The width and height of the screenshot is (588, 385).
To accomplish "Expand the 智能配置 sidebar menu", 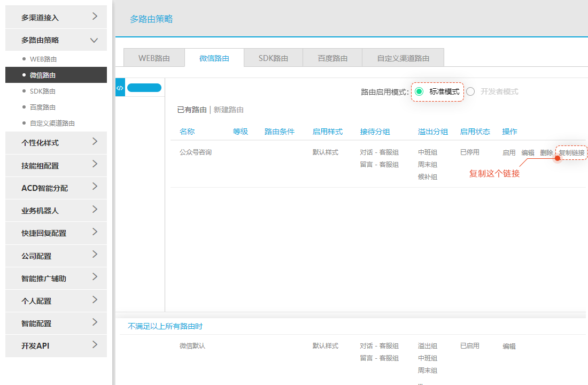I will 56,324.
